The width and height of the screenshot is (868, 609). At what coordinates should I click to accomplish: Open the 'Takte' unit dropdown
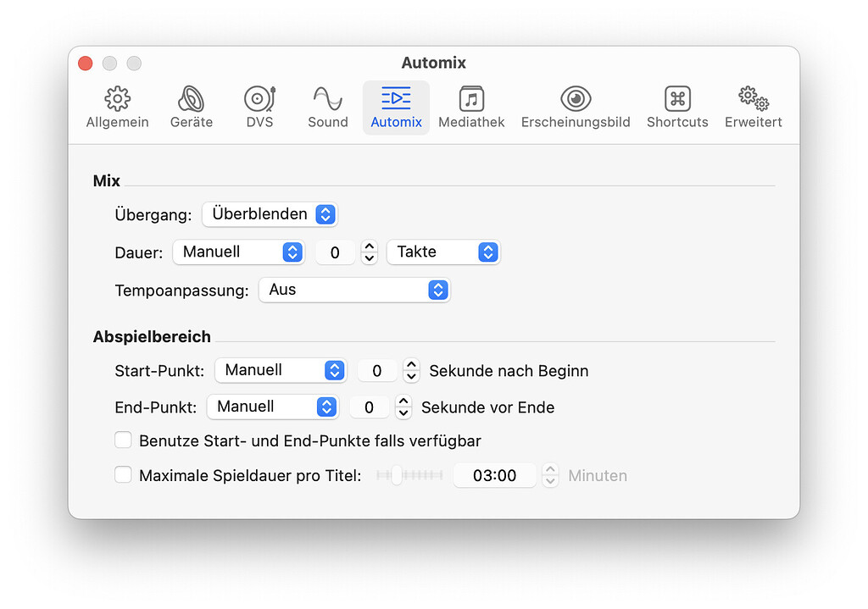point(442,252)
